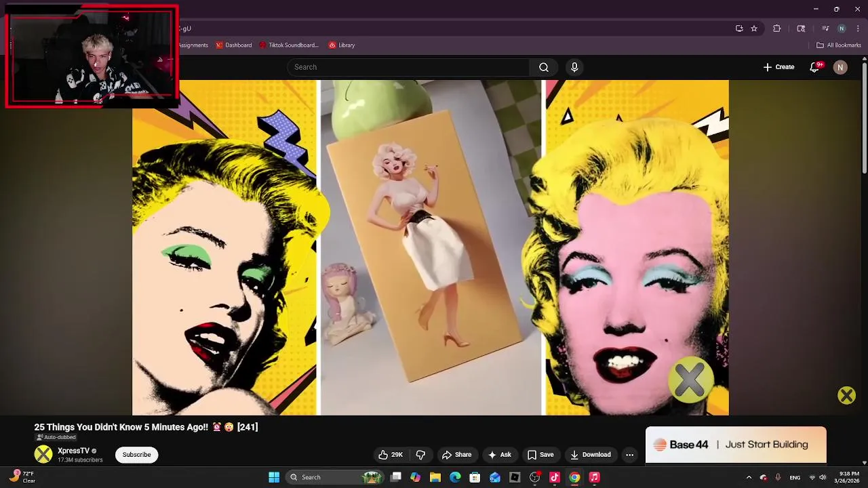The image size is (868, 488).
Task: Click Share button below video
Action: tap(456, 455)
